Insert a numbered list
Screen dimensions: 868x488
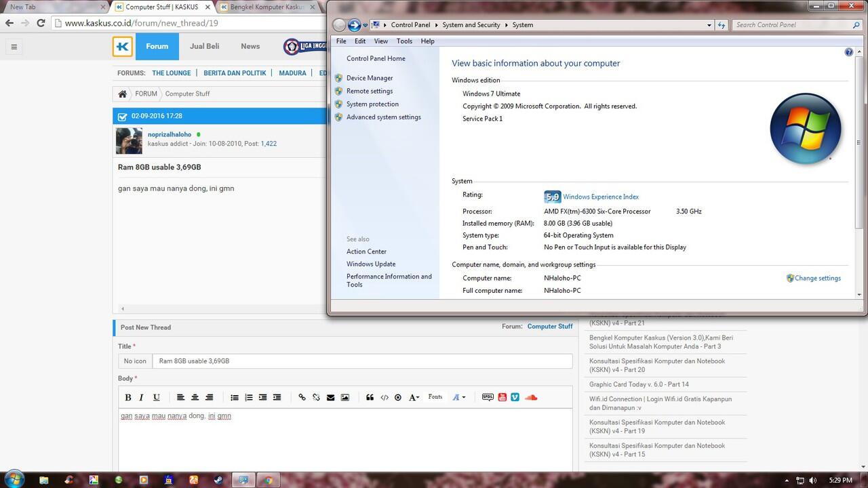pos(248,397)
